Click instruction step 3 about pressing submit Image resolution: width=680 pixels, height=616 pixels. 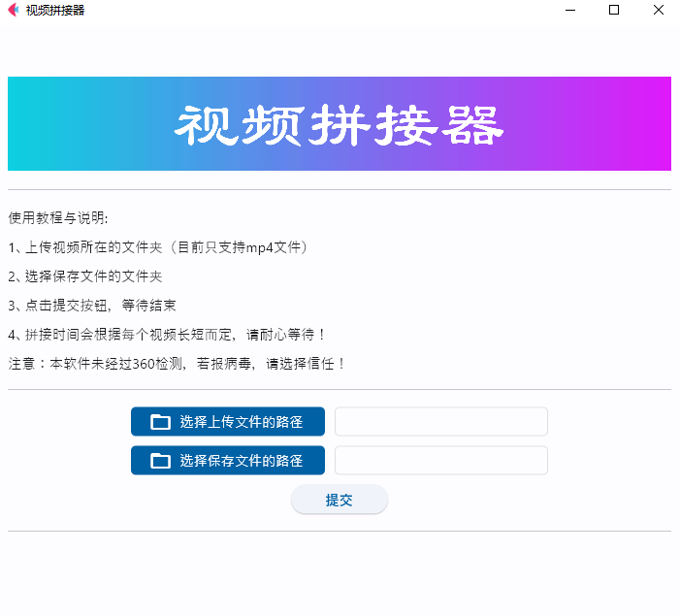coord(92,306)
